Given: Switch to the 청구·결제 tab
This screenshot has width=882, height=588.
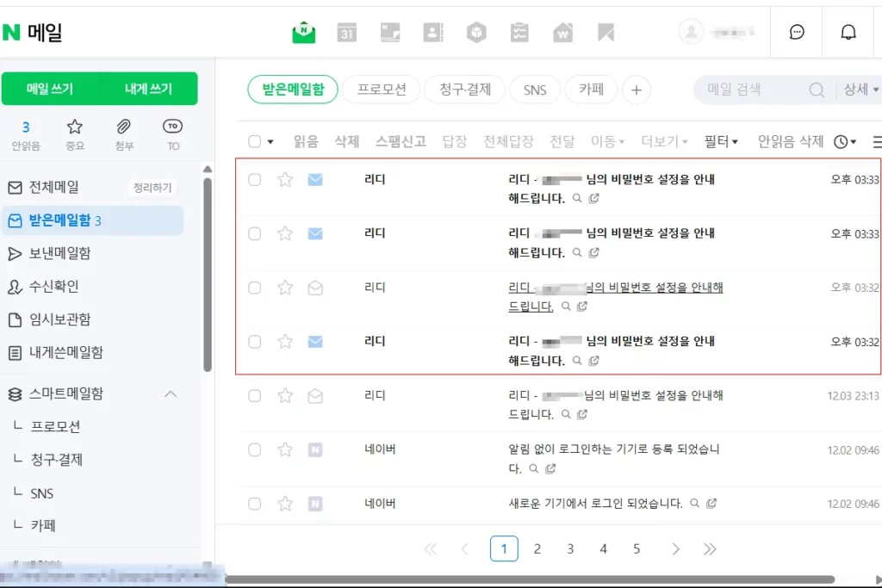Looking at the screenshot, I should (464, 90).
